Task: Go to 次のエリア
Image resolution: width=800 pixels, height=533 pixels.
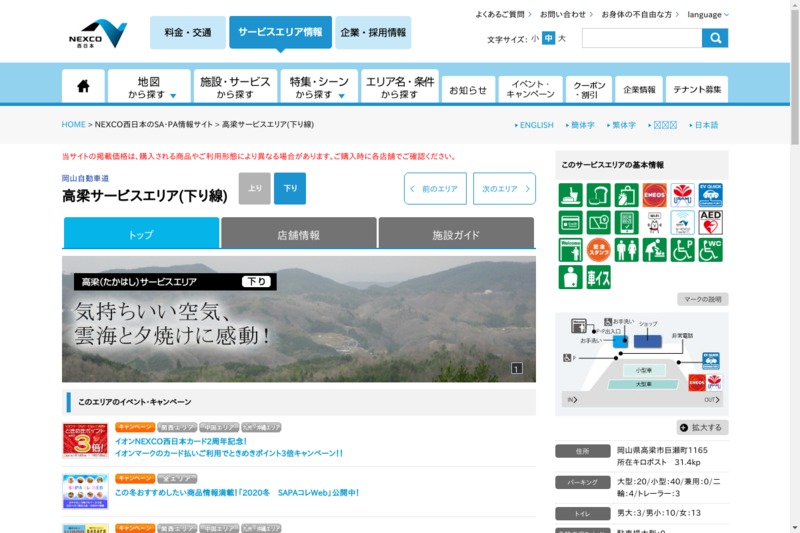Action: [x=504, y=188]
